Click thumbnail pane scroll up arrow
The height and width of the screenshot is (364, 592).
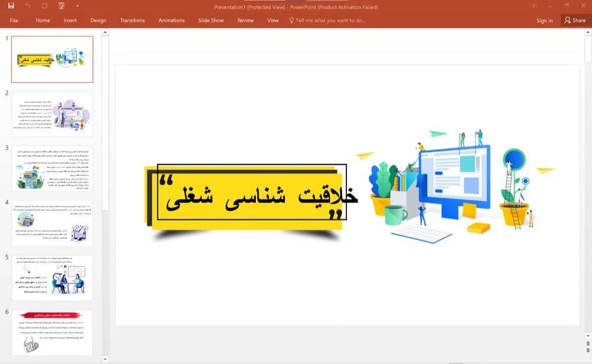coord(105,33)
